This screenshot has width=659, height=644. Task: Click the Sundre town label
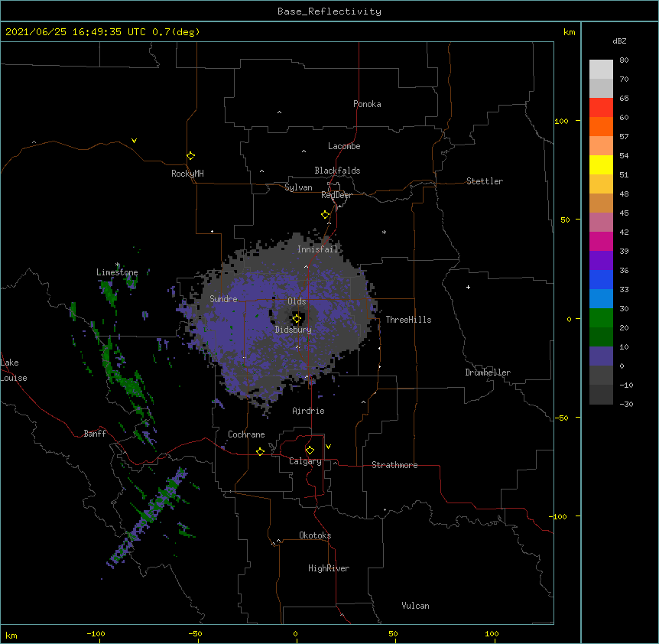coord(223,299)
